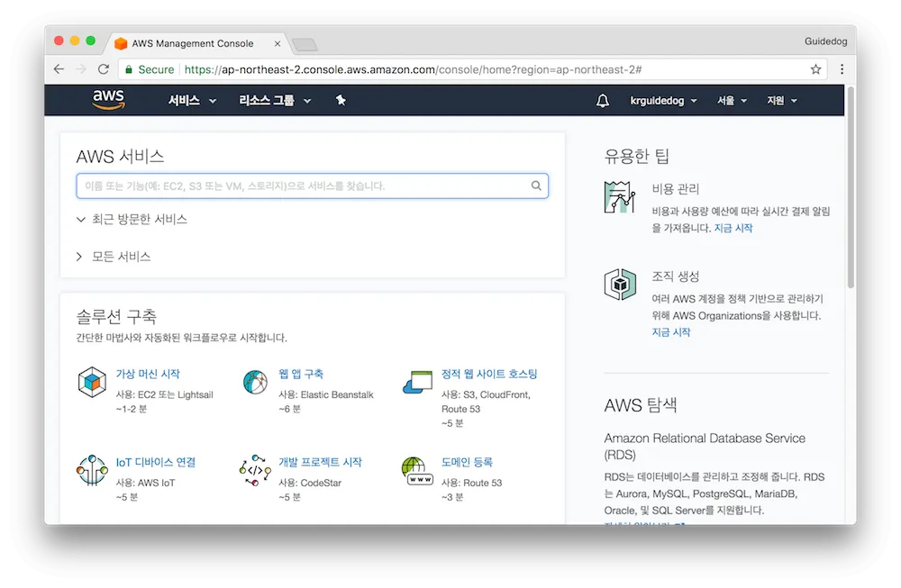Open the 서울 region dropdown
The height and width of the screenshot is (588, 901).
pos(732,101)
